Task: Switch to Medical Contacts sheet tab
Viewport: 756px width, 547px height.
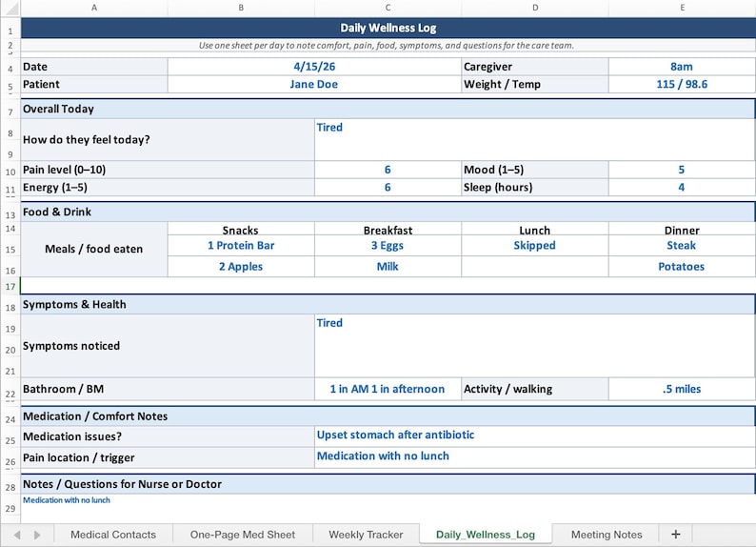Action: pyautogui.click(x=113, y=535)
